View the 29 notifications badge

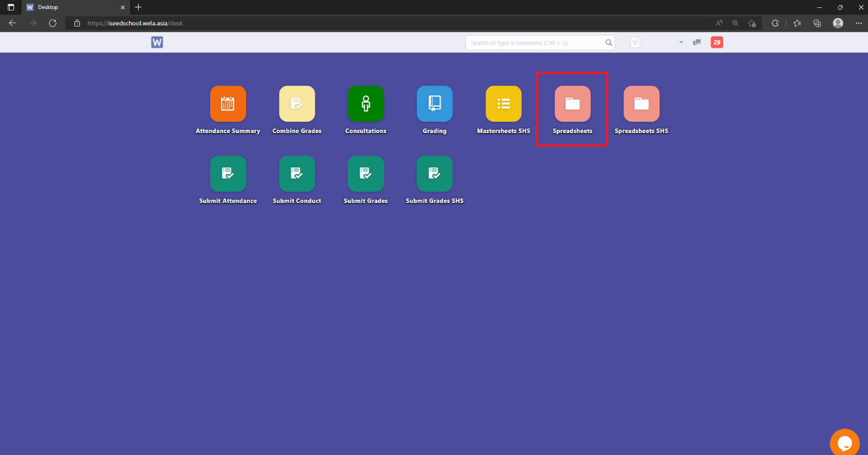point(716,42)
